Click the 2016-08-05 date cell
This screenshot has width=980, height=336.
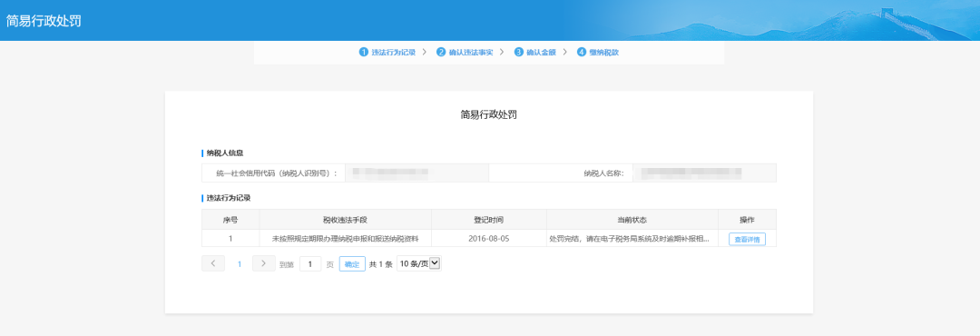489,239
